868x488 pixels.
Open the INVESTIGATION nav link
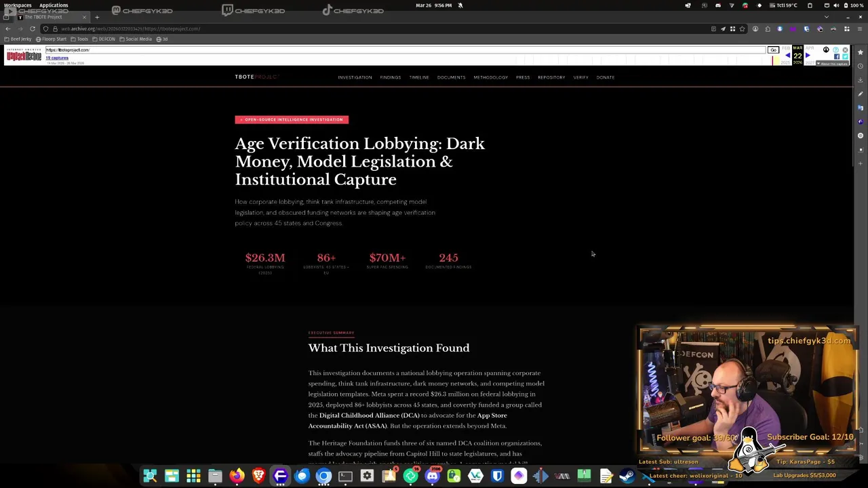click(x=355, y=77)
